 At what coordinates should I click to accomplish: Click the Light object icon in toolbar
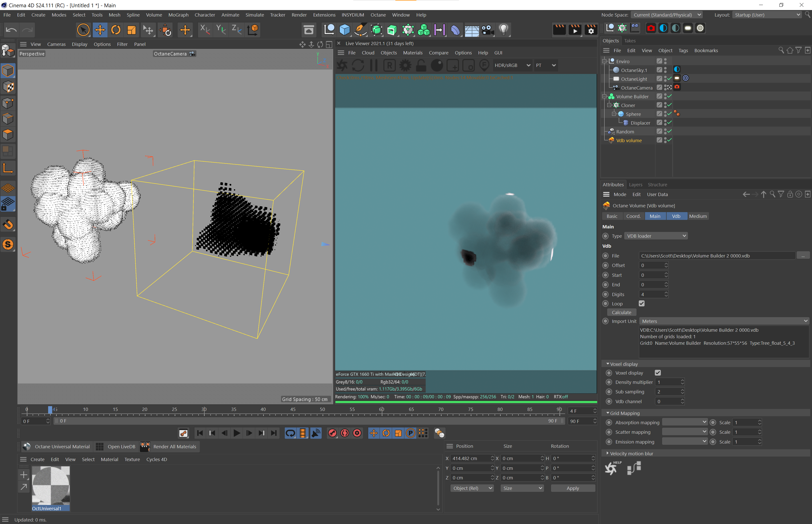pyautogui.click(x=504, y=30)
